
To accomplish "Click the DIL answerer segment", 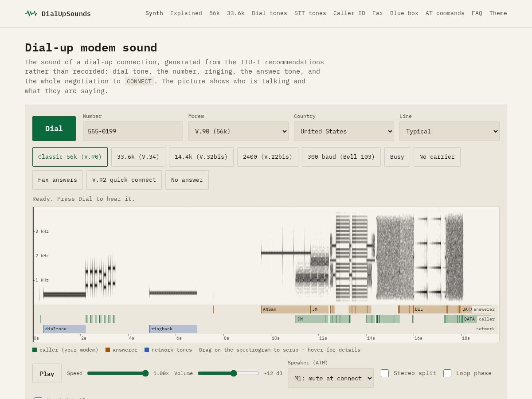I will tap(430, 309).
